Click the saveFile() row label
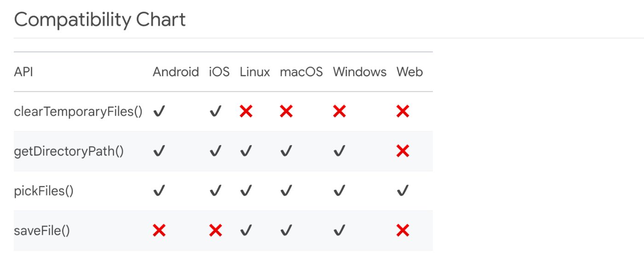Viewport: 644px width, 265px height. click(42, 231)
